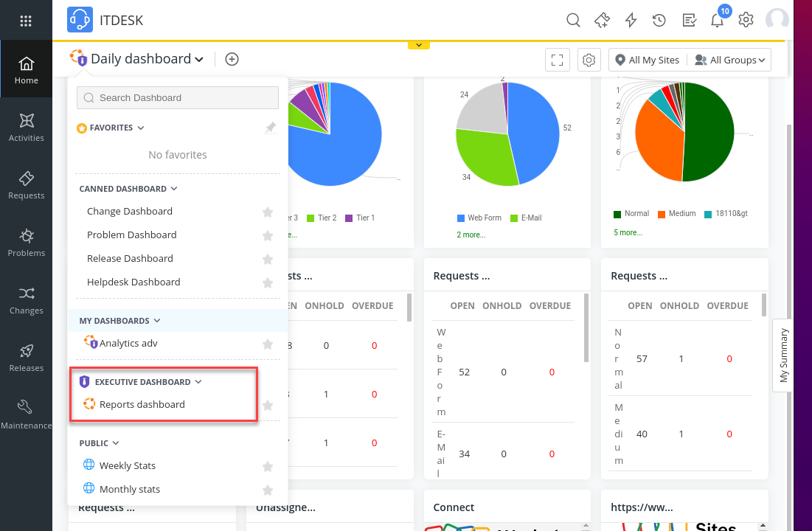The image size is (812, 531).
Task: Click the Search Dashboard input field
Action: point(177,97)
